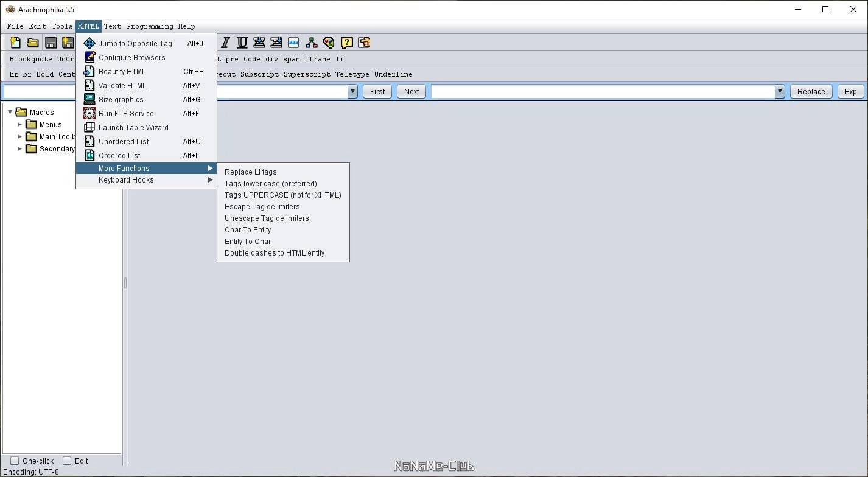This screenshot has width=868, height=477.
Task: Insert Superscript tag from tag bar
Action: point(307,74)
